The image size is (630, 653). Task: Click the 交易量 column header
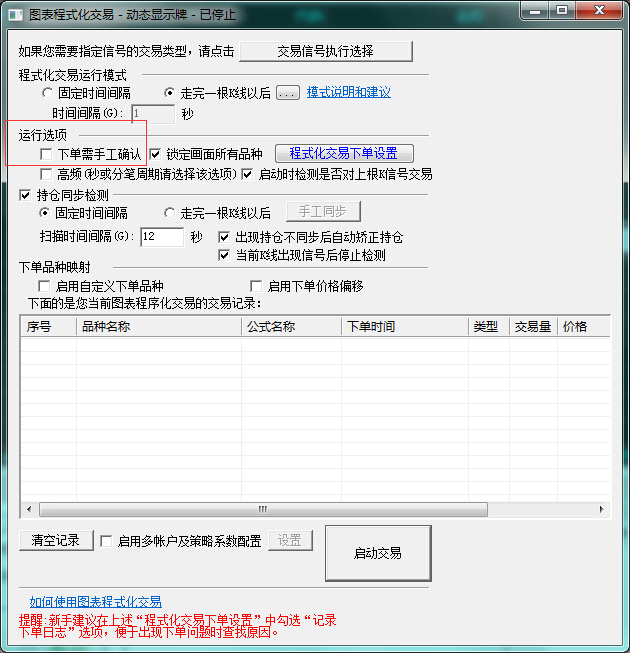(533, 326)
